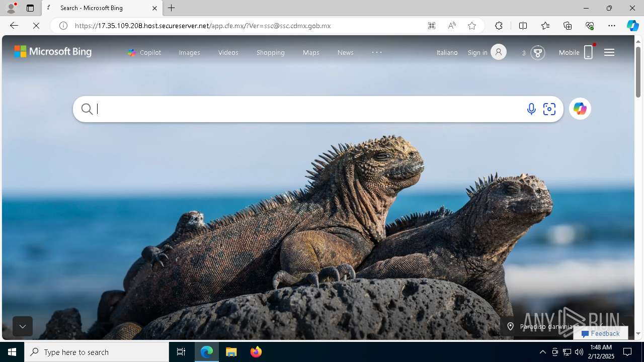Switch to Videos search
The image size is (644, 362).
coord(228,52)
